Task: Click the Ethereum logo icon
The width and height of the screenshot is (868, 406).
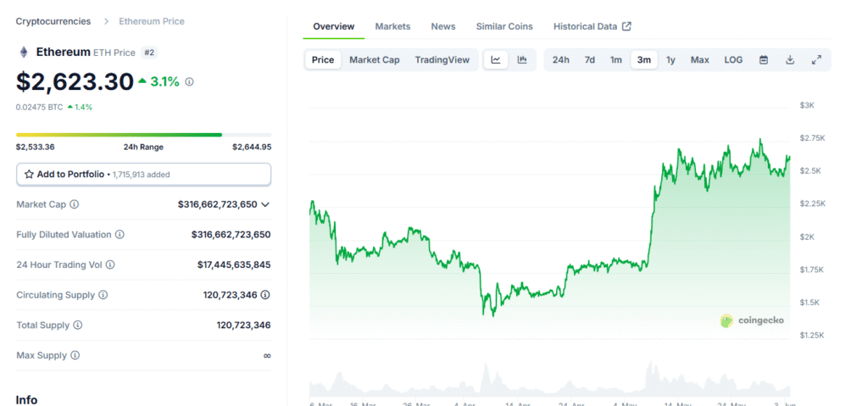Action: (x=24, y=53)
